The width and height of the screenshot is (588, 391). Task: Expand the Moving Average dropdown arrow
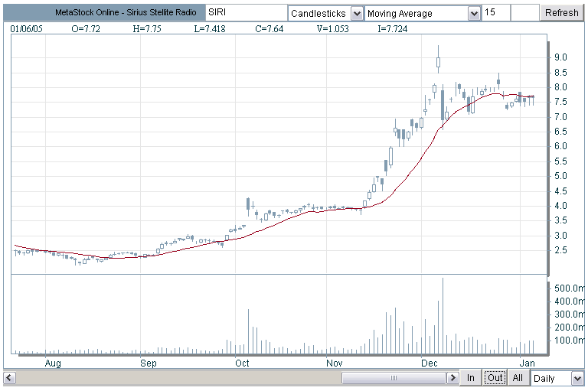coord(475,14)
